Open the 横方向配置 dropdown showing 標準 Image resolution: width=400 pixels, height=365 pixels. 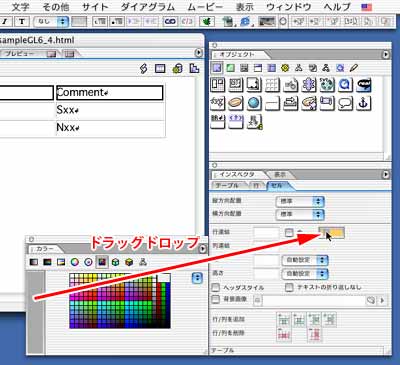click(300, 214)
